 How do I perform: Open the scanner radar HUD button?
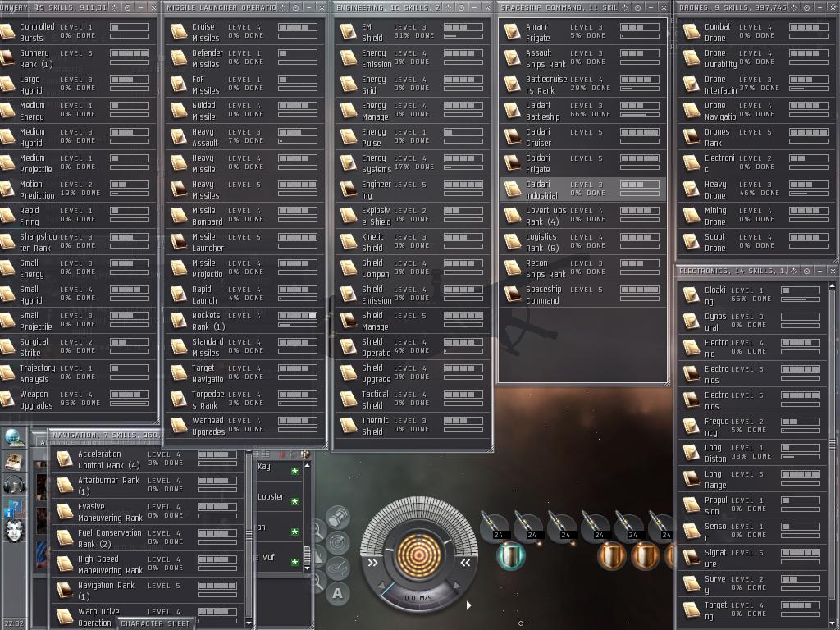338,543
